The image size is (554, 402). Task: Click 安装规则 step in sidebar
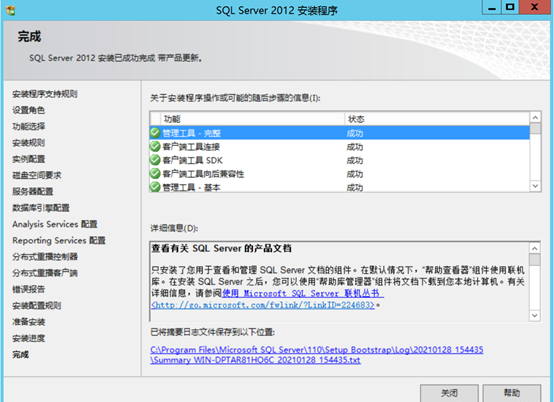(29, 143)
